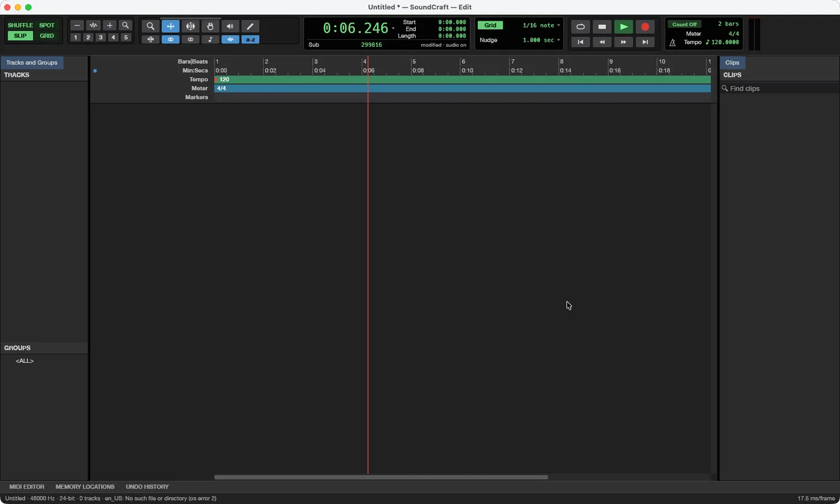This screenshot has width=840, height=504.
Task: Open the MIDI EDITOR tab
Action: tap(27, 487)
